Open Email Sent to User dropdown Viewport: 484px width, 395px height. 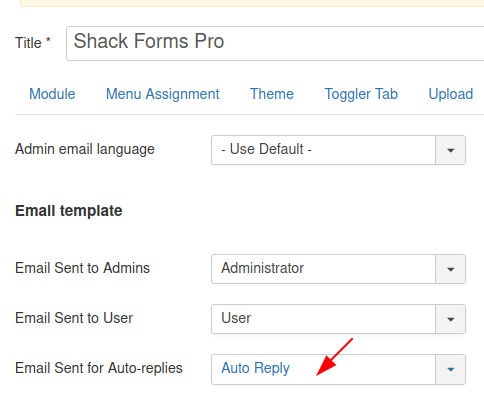(338, 319)
